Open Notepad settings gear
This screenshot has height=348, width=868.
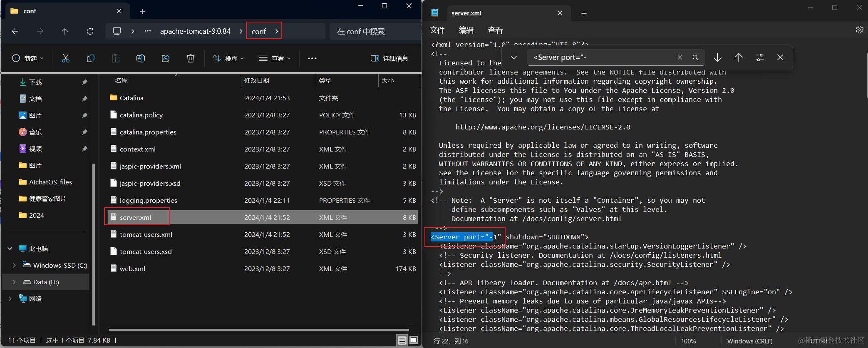pyautogui.click(x=860, y=30)
